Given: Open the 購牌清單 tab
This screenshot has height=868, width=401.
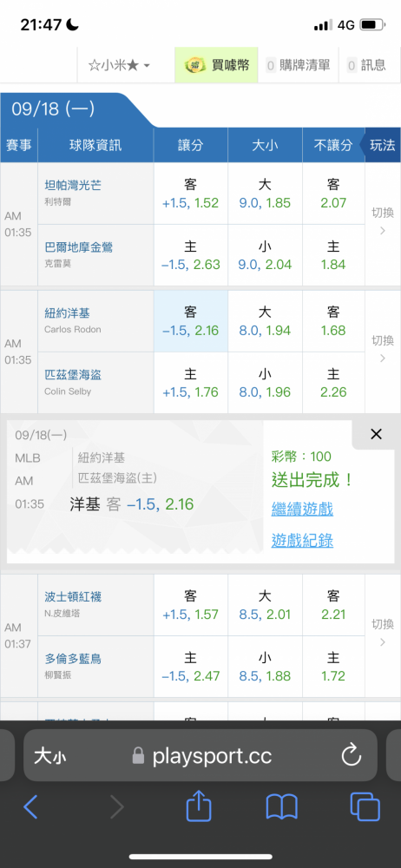Looking at the screenshot, I should pyautogui.click(x=299, y=65).
